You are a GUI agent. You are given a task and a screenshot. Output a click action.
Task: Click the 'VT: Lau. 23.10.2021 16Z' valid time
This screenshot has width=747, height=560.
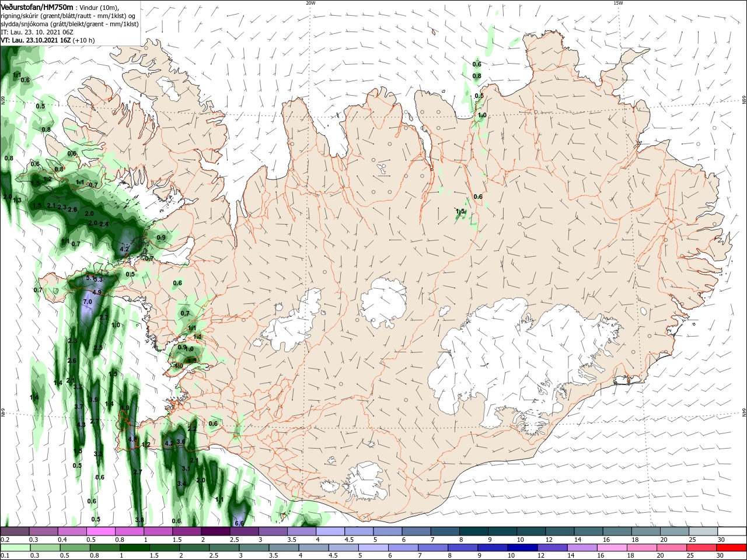36,41
